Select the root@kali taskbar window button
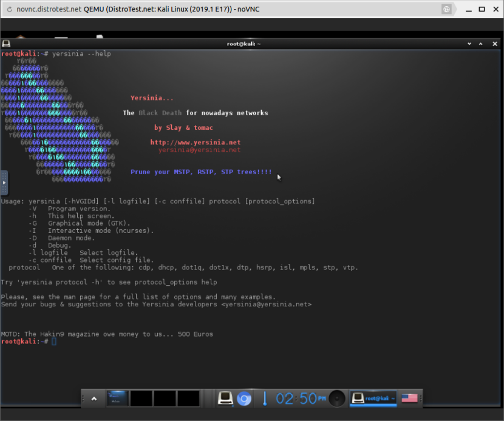This screenshot has width=504, height=421. point(373,399)
